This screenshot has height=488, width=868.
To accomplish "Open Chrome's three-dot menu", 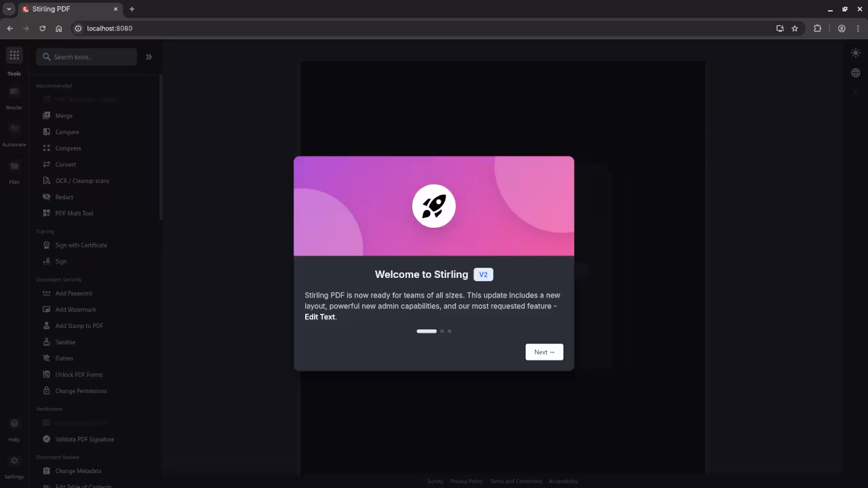I will [858, 28].
